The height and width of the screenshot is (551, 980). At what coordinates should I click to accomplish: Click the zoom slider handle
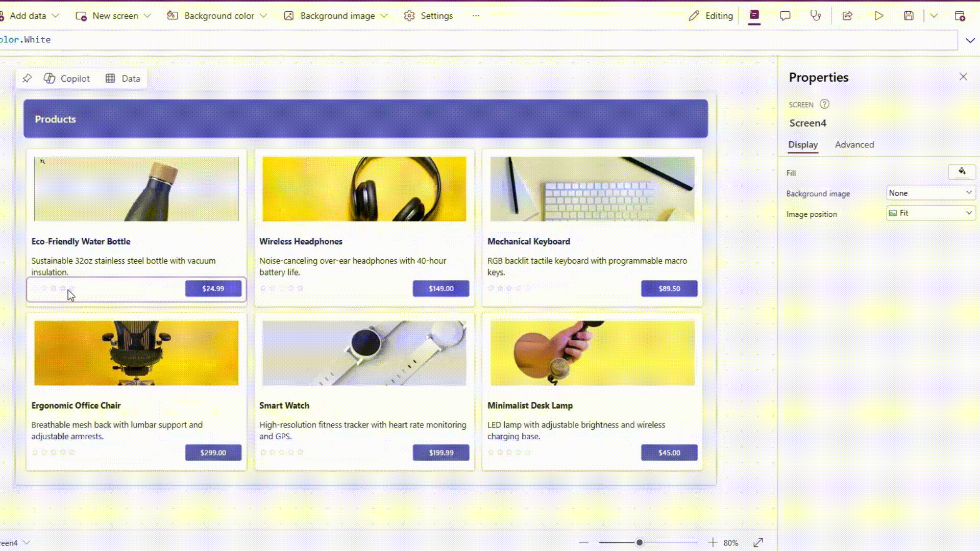(639, 542)
